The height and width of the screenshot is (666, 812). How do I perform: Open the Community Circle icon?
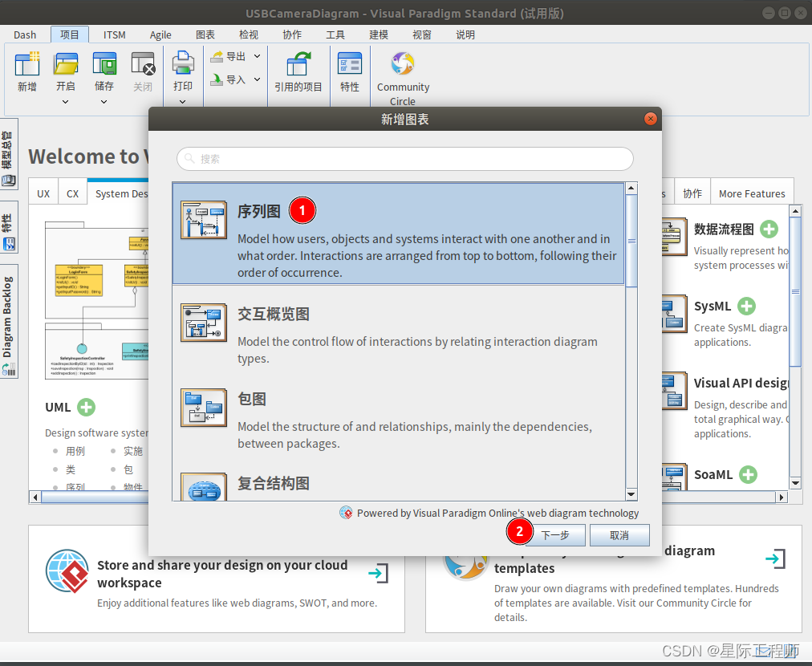point(402,63)
